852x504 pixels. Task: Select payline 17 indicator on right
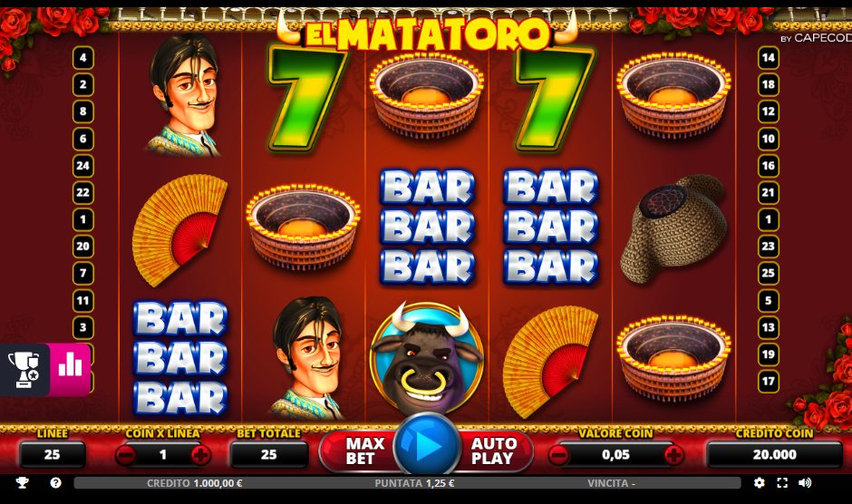769,381
